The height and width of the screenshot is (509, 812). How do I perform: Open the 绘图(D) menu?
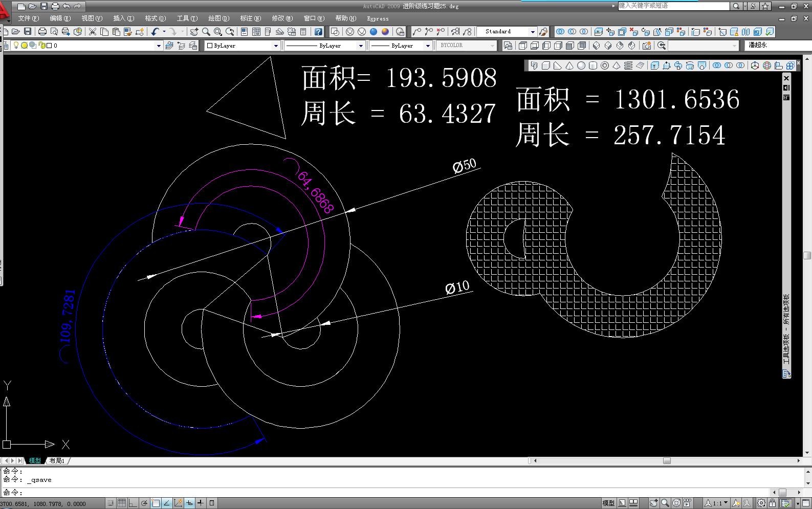pos(218,18)
